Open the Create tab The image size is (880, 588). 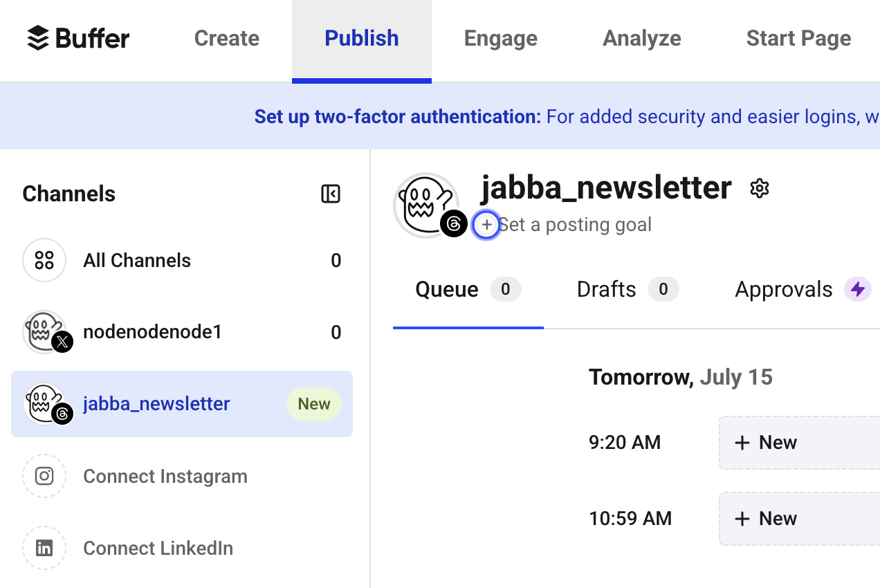pos(227,38)
